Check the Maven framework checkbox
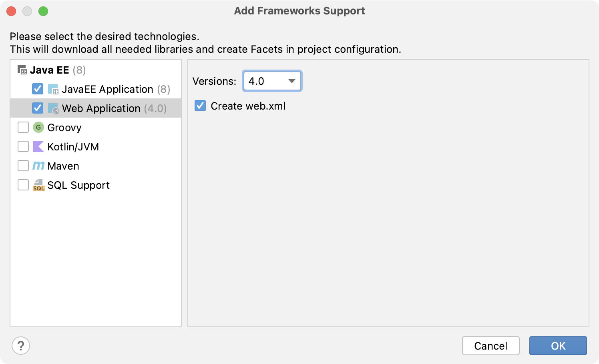 tap(23, 166)
